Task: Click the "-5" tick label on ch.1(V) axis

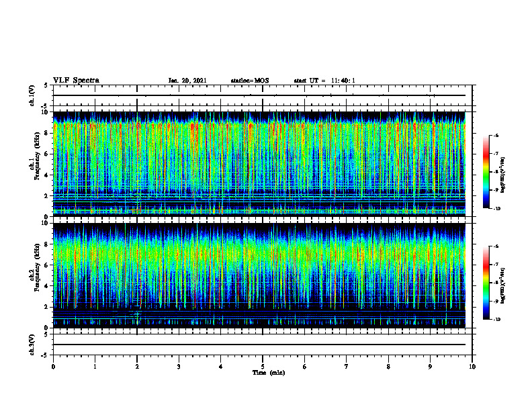Action: click(x=45, y=106)
